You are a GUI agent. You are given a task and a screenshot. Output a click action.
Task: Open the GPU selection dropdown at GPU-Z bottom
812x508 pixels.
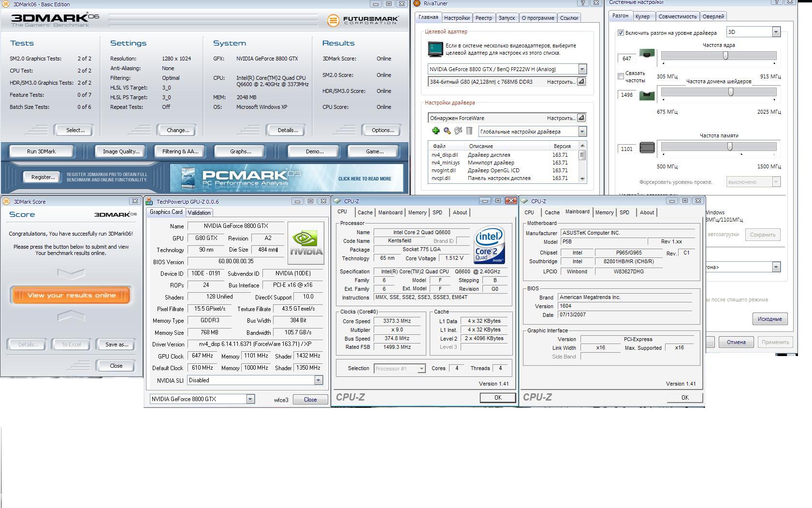point(250,399)
